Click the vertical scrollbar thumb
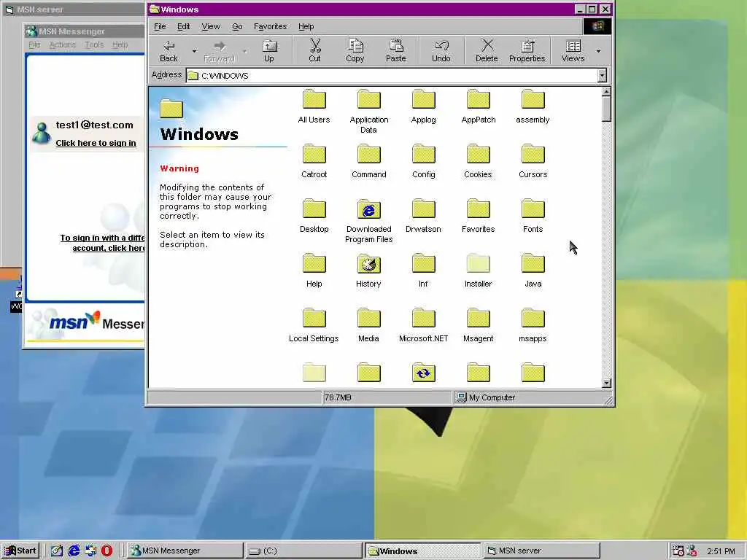 606,109
